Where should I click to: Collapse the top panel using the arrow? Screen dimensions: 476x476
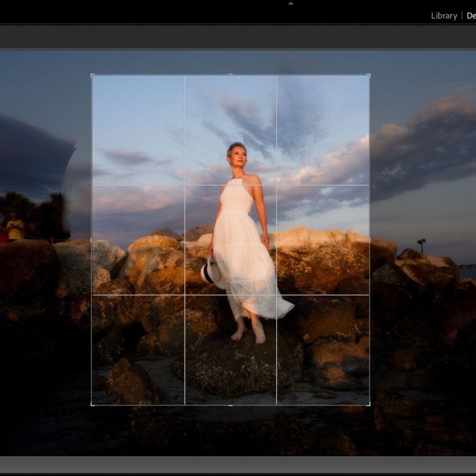[x=291, y=3]
